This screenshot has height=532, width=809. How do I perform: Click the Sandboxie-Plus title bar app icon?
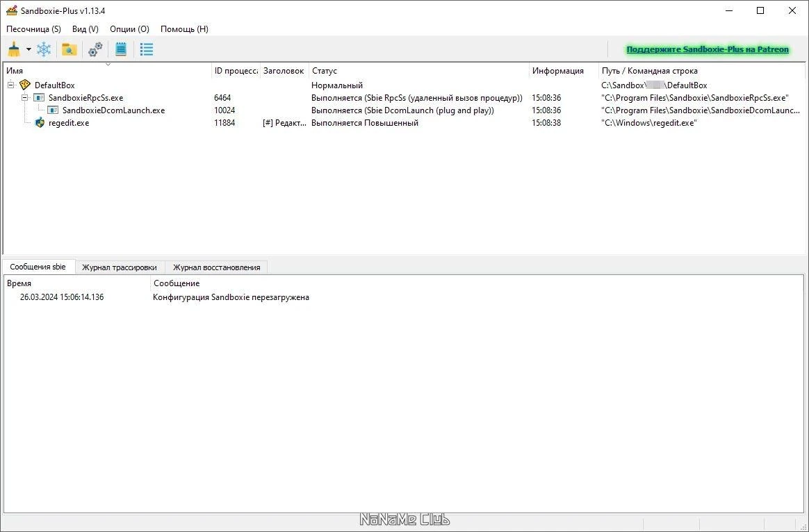[11, 10]
